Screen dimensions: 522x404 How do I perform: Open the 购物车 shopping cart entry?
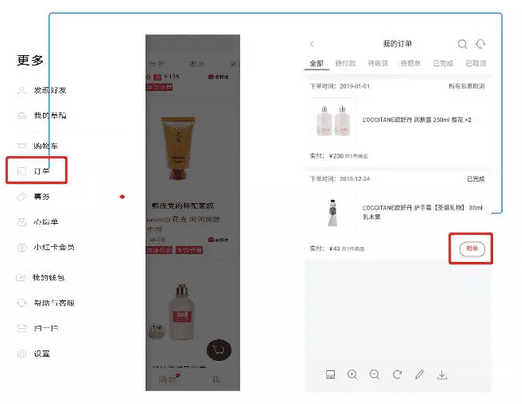click(x=37, y=146)
